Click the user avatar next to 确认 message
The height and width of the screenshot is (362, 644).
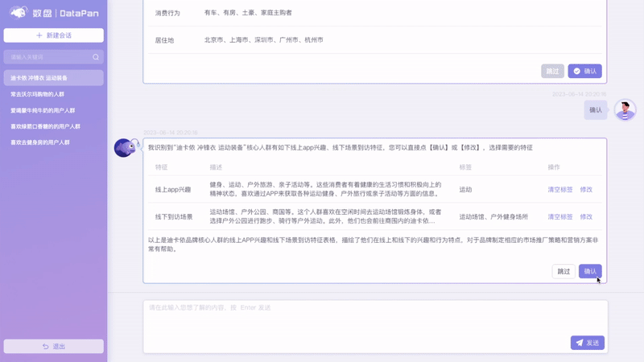click(625, 110)
